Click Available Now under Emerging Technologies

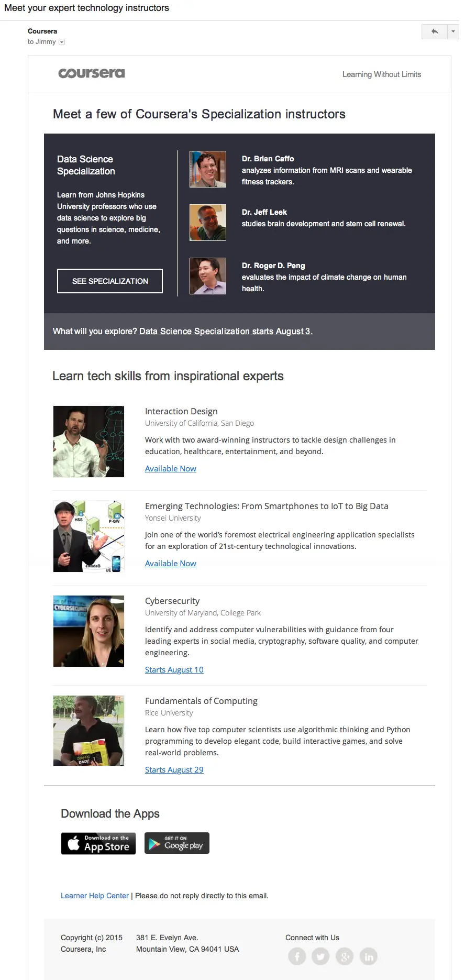coord(170,563)
